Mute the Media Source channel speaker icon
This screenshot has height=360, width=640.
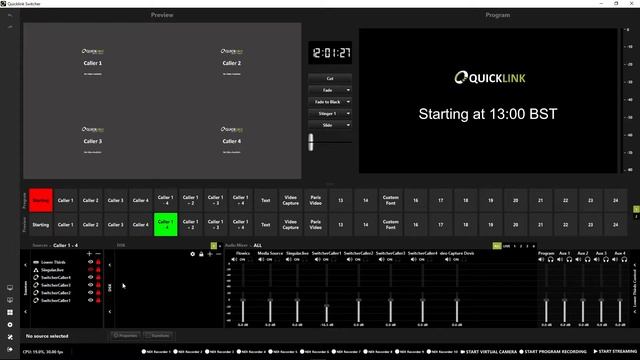[x=261, y=260]
